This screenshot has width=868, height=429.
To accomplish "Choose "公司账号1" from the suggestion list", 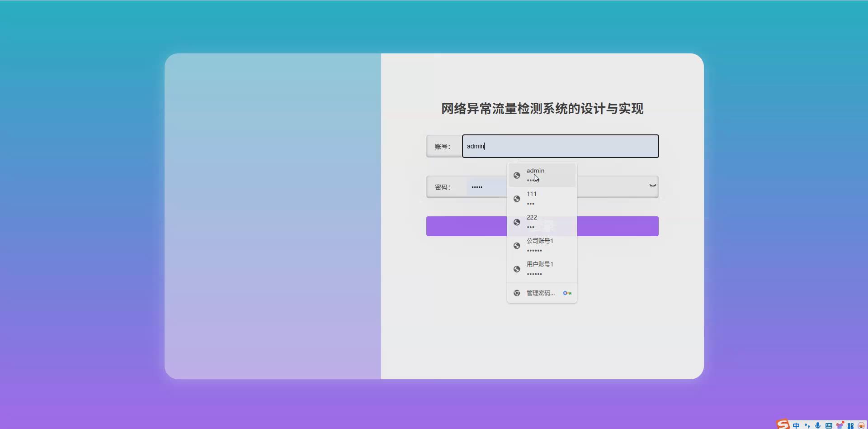I will click(x=542, y=245).
